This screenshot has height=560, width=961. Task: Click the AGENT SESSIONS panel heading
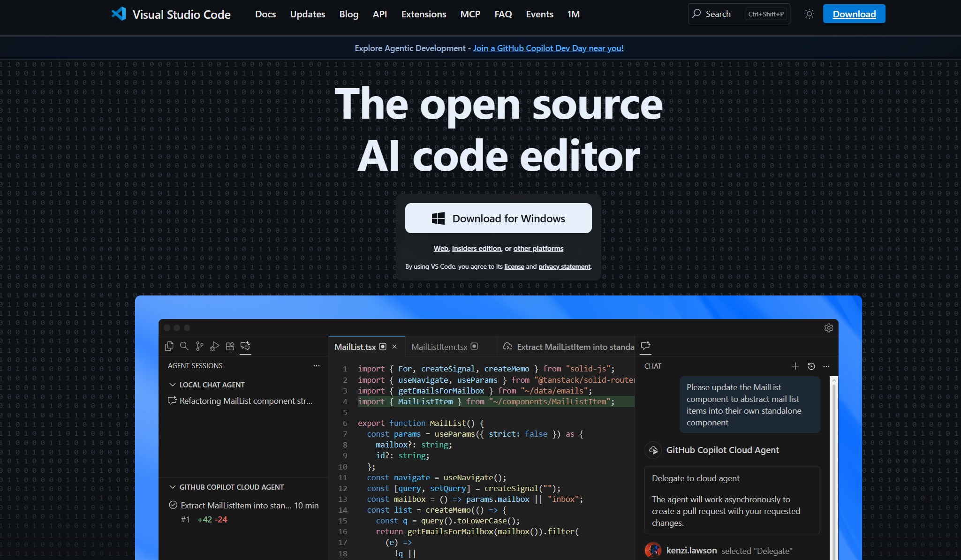(195, 366)
